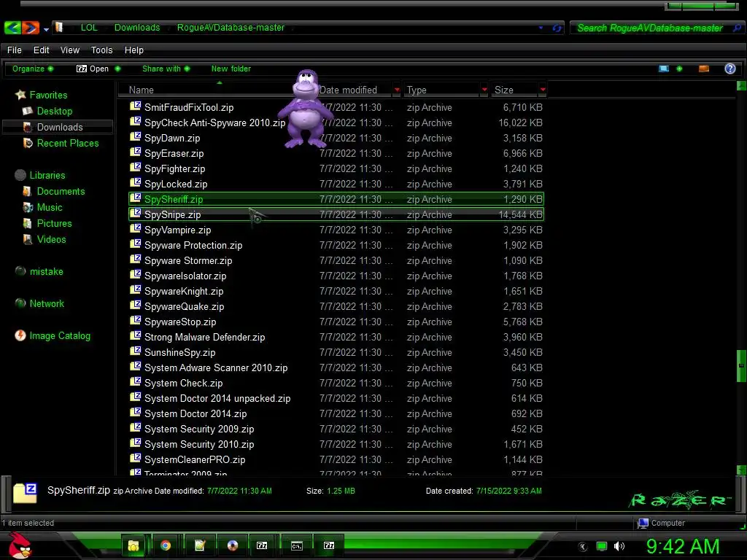This screenshot has width=747, height=560.
Task: Click the Angry Birds Start button
Action: pos(20,545)
